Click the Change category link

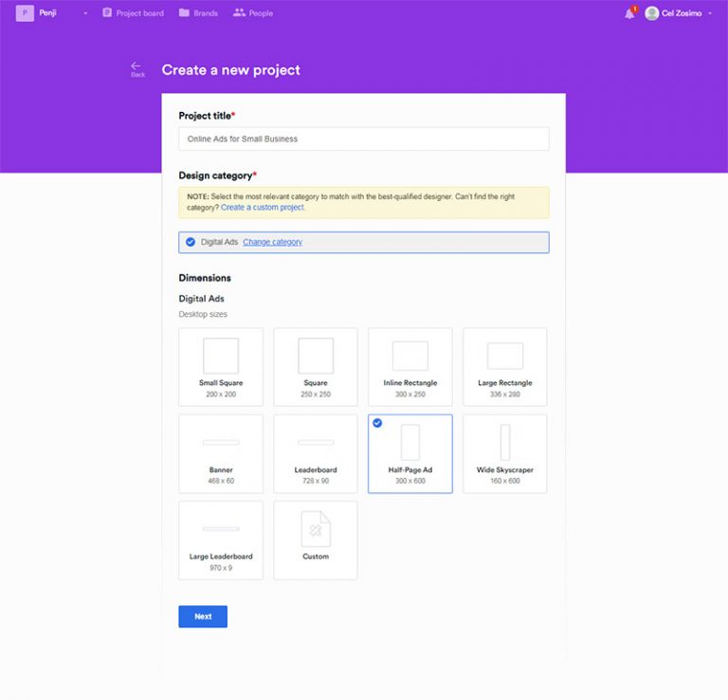click(272, 242)
